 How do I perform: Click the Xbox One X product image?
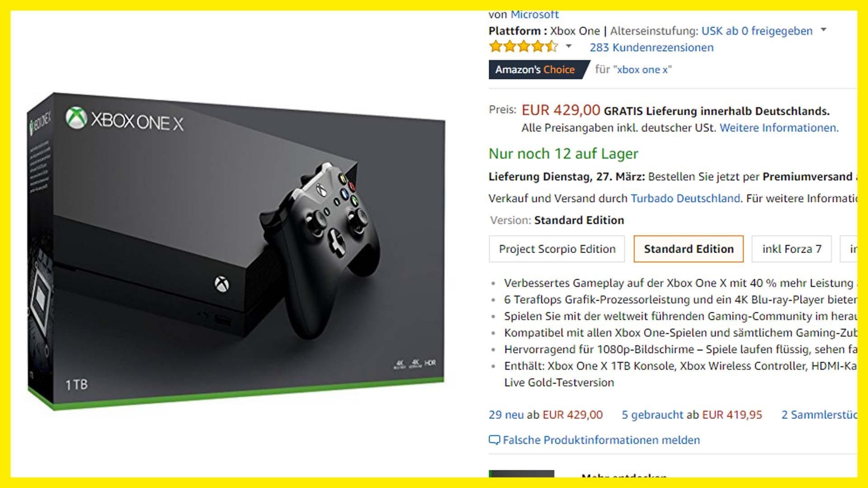236,251
